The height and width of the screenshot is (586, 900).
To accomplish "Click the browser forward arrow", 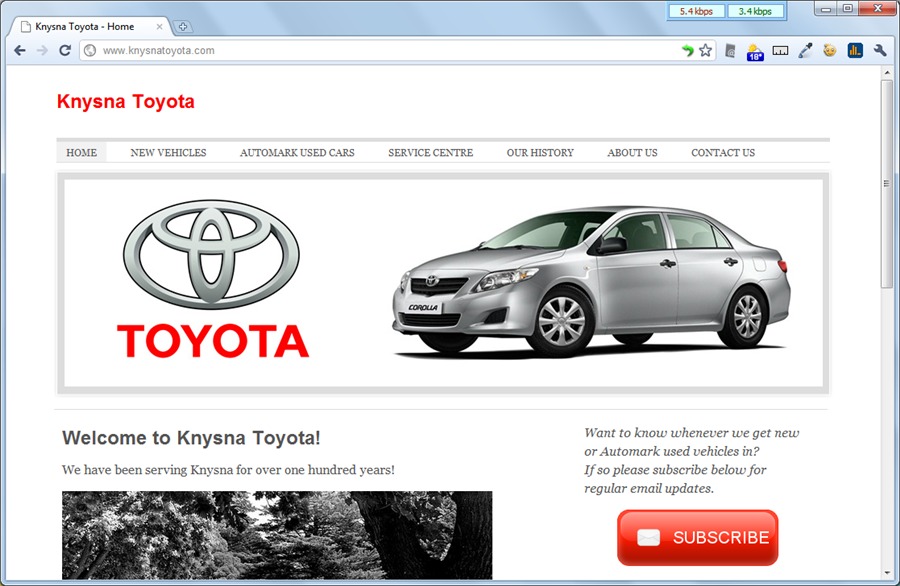I will pyautogui.click(x=42, y=51).
